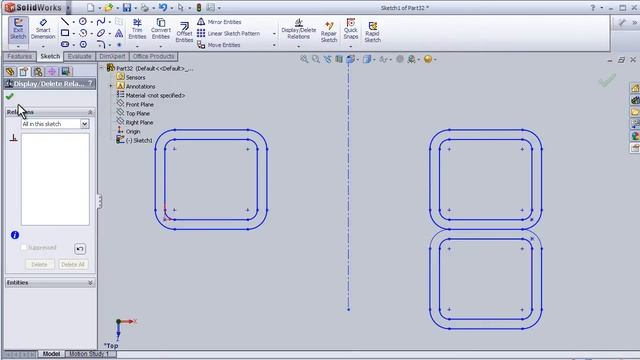Open the PropertyManager tab icon
Screen dimensions: 640x360
(24, 72)
